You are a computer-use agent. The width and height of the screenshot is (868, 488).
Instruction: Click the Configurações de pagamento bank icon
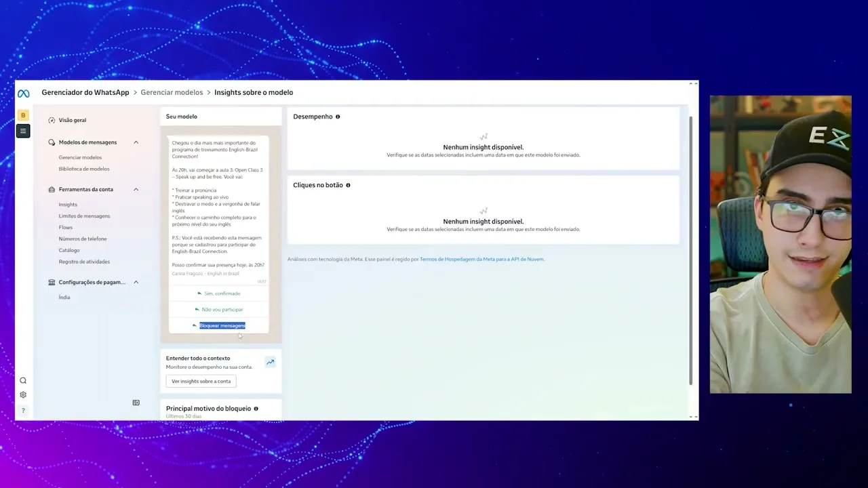(52, 282)
